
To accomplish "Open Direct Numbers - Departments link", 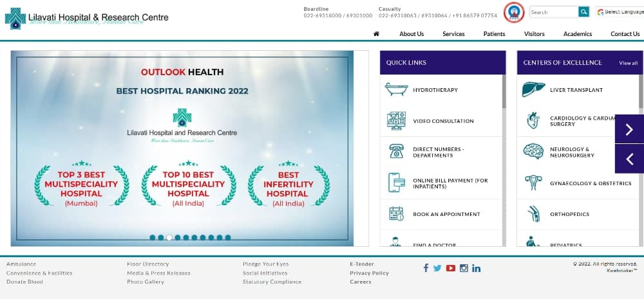I will click(x=439, y=152).
